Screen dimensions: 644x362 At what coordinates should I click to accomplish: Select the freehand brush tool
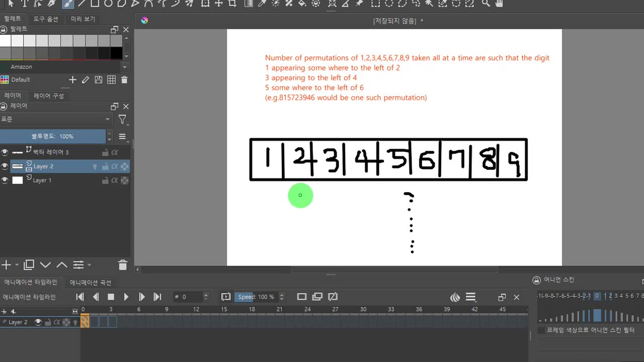coord(67,4)
